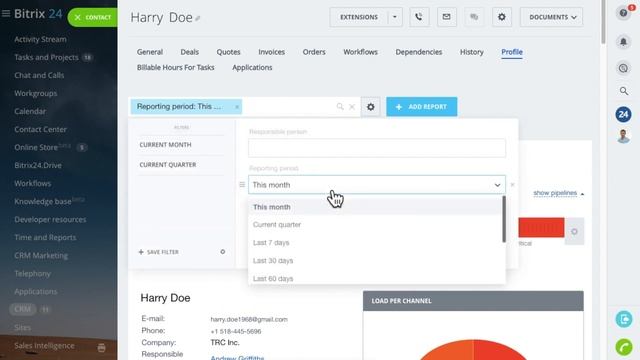Viewport: 640px width, 360px height.
Task: Open widget gear beside red bar
Action: 574,232
